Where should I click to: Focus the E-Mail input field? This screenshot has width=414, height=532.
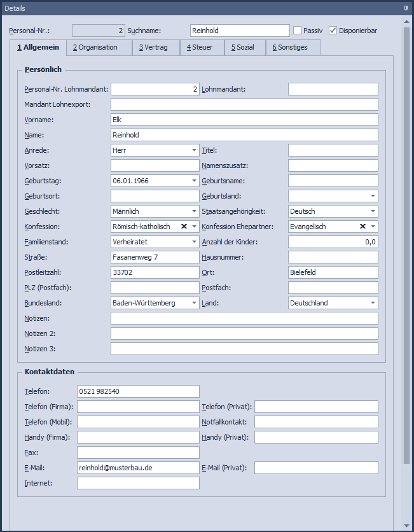pyautogui.click(x=138, y=468)
